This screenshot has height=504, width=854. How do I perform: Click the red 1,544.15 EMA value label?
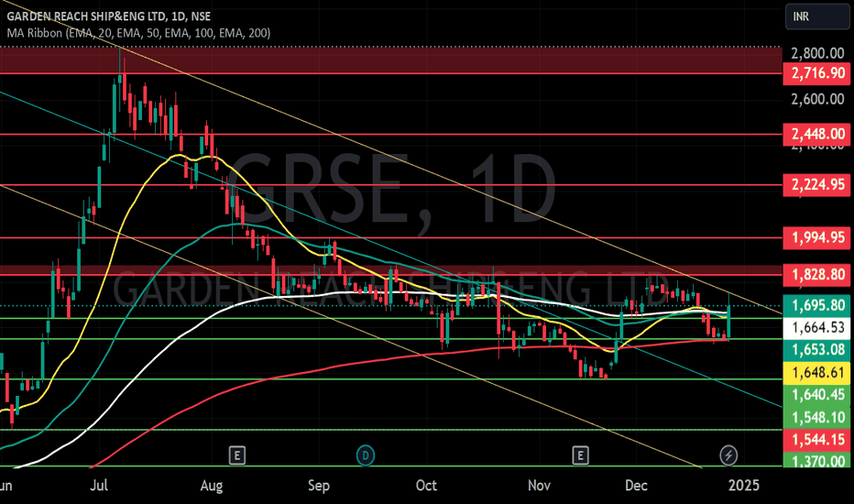[x=816, y=439]
